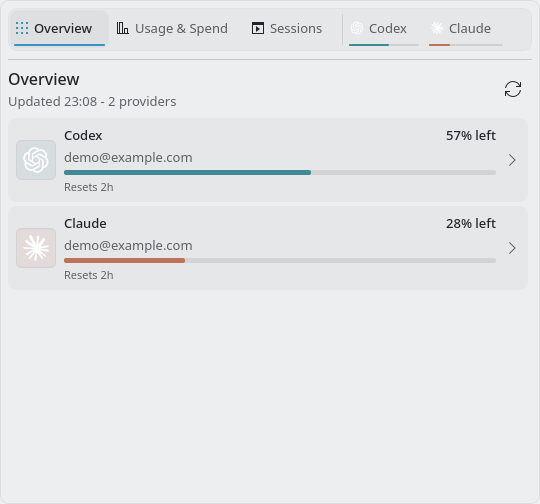Click demo@example.com under Claude

tap(128, 246)
